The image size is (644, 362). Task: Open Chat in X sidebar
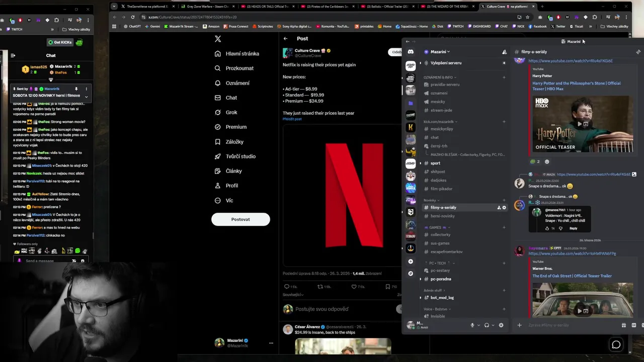tap(225, 98)
